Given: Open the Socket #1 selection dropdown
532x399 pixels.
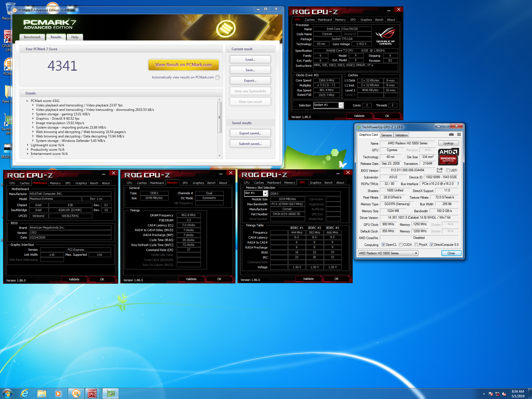Looking at the screenshot, I should [x=341, y=105].
